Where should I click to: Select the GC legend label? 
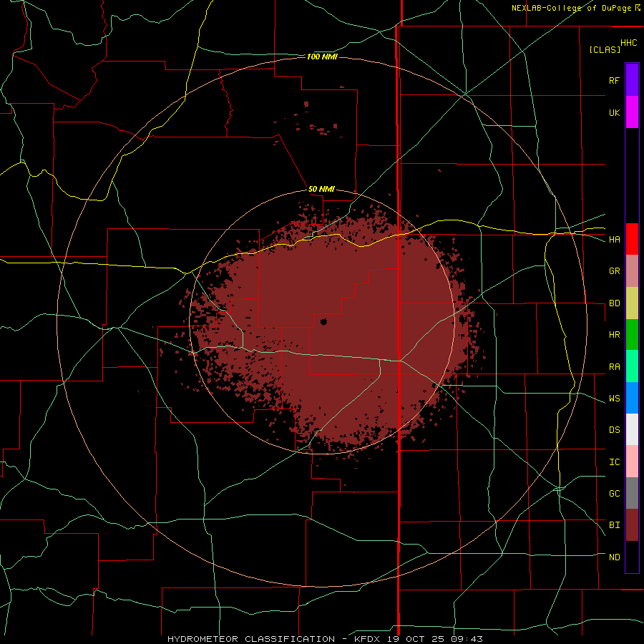(615, 494)
